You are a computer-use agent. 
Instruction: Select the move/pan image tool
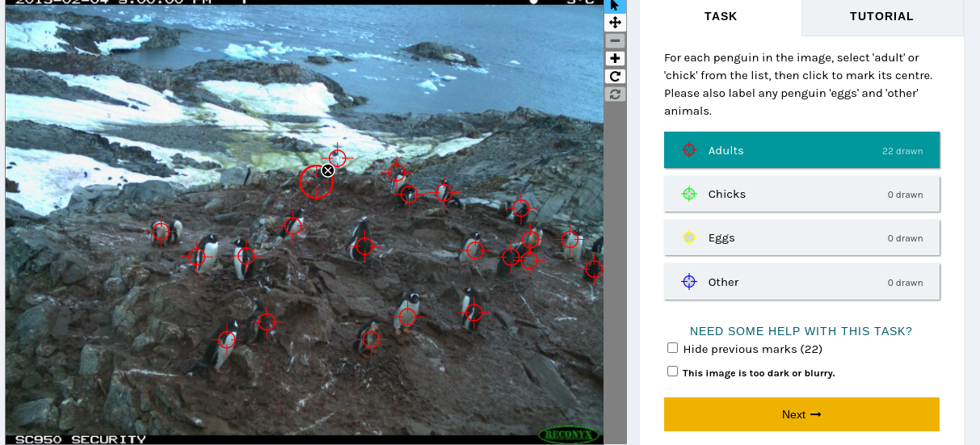[615, 23]
